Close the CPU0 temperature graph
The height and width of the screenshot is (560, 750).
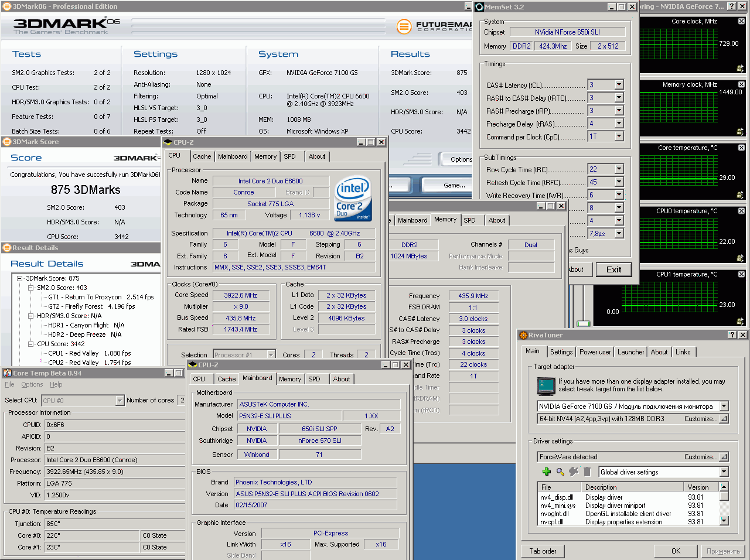coord(741,211)
